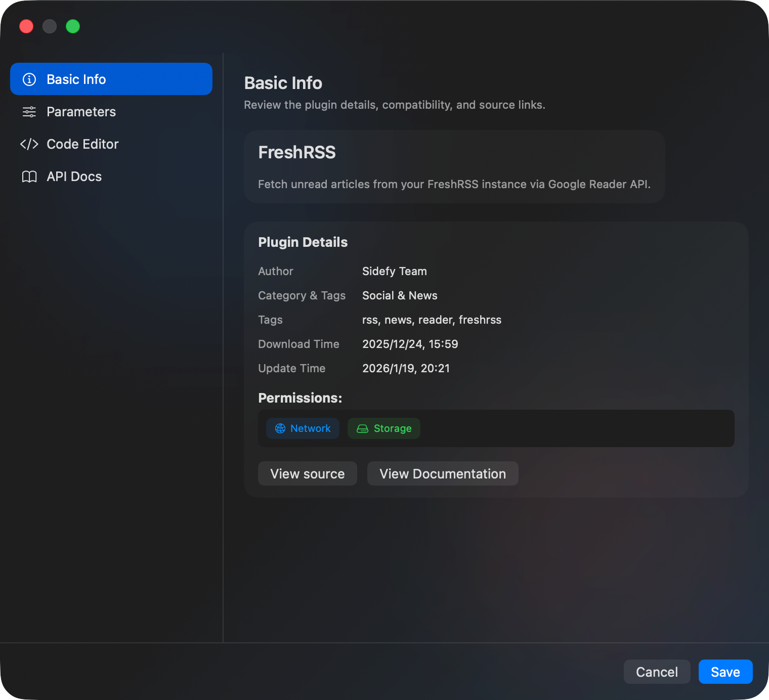The image size is (769, 700).
Task: Go to the API Docs section
Action: pyautogui.click(x=111, y=177)
